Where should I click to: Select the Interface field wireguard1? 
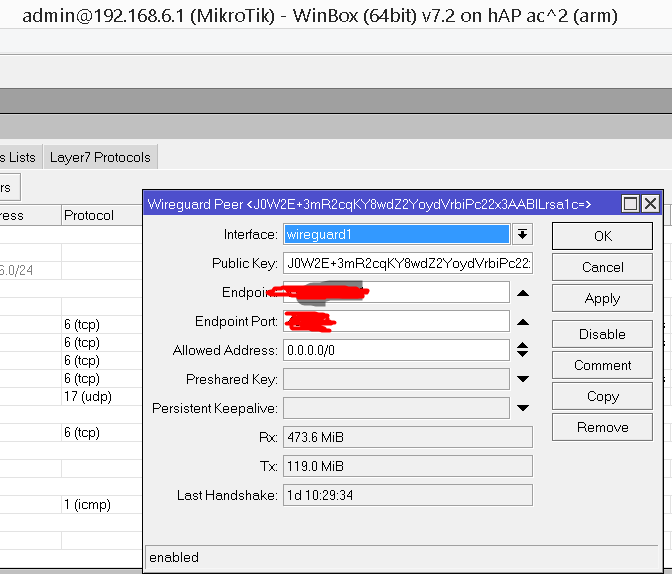pyautogui.click(x=396, y=234)
